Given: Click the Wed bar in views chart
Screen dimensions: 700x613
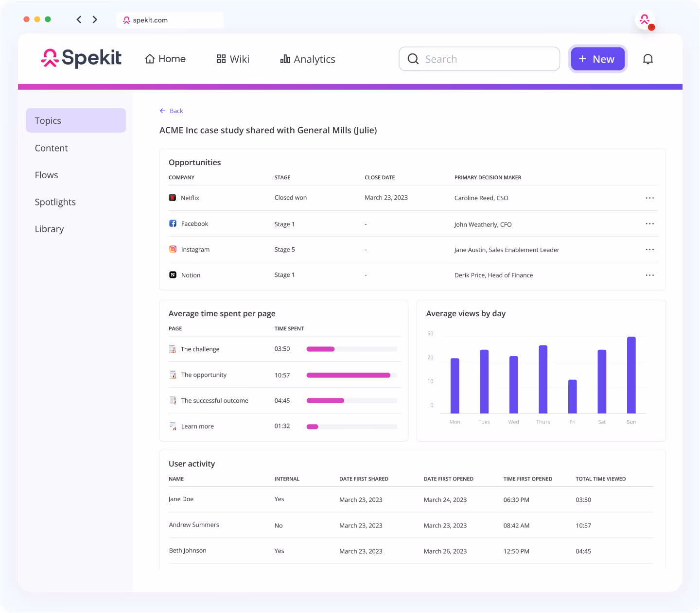Looking at the screenshot, I should pos(514,385).
